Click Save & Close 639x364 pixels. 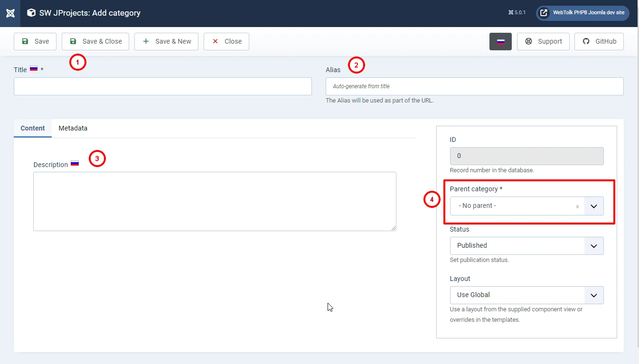[95, 41]
